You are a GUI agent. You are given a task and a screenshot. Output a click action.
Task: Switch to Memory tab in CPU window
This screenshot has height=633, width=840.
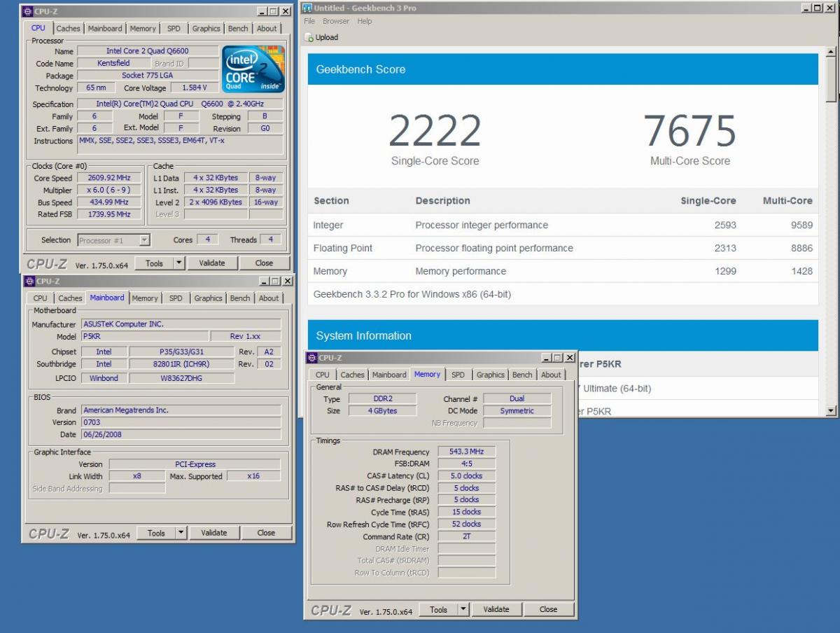click(143, 29)
